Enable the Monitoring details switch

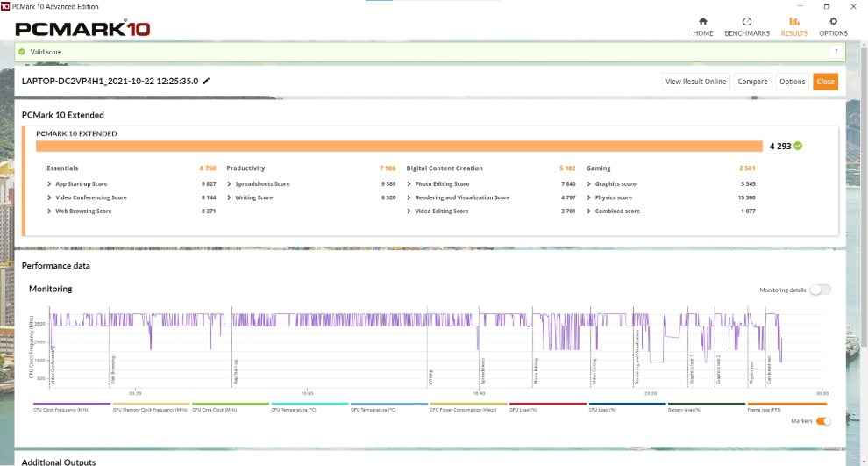point(820,290)
